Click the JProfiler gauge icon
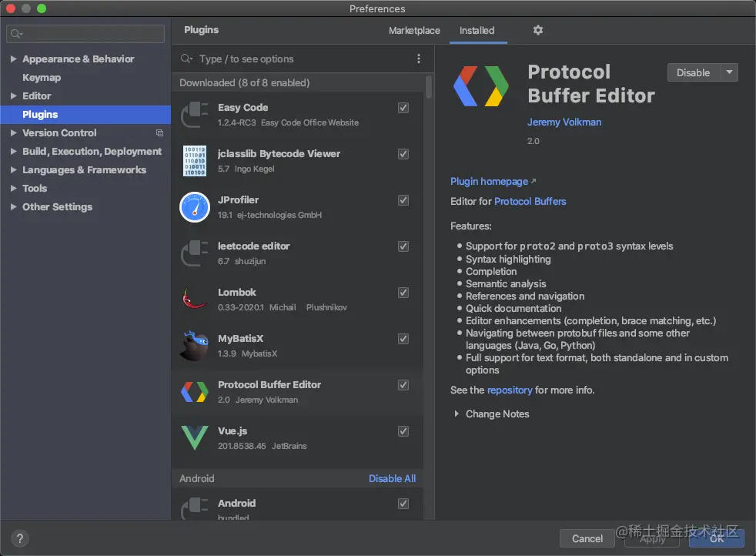756x556 pixels. (195, 207)
